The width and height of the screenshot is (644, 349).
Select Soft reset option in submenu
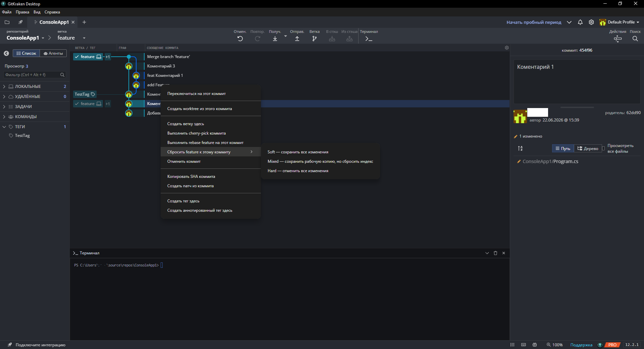coord(321,152)
